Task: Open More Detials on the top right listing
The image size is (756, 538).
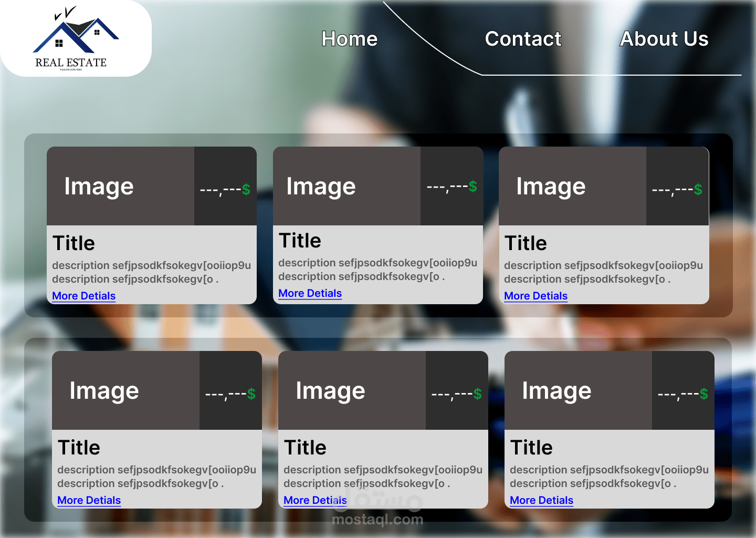Action: click(x=535, y=296)
